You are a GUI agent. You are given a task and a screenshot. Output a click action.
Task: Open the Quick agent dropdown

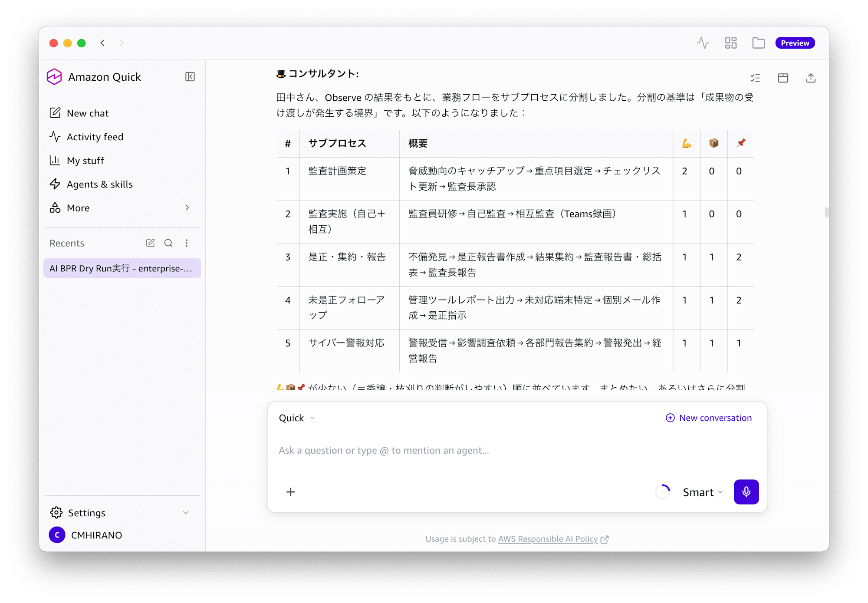coord(297,418)
